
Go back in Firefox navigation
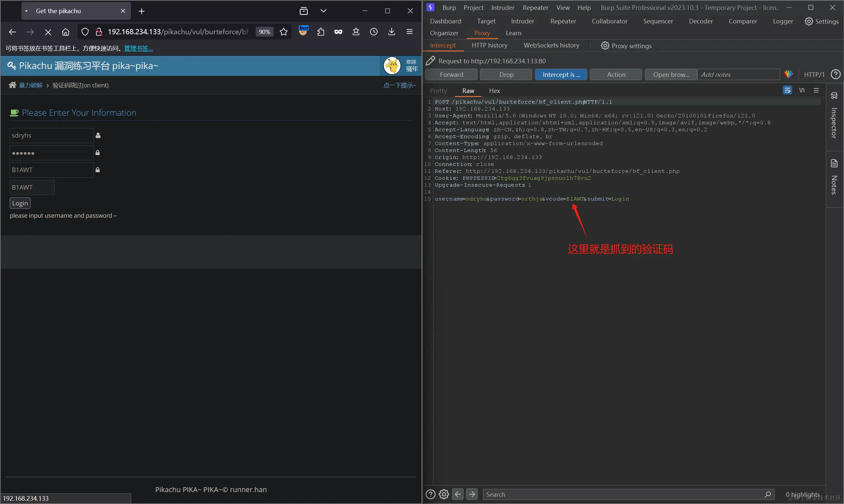tap(13, 32)
